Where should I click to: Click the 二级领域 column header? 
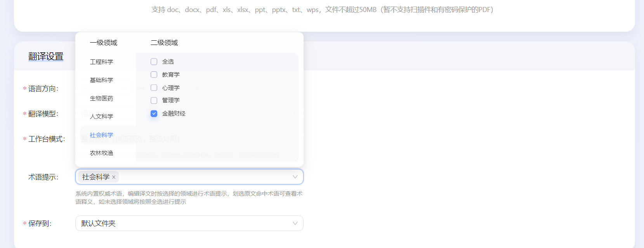click(164, 43)
